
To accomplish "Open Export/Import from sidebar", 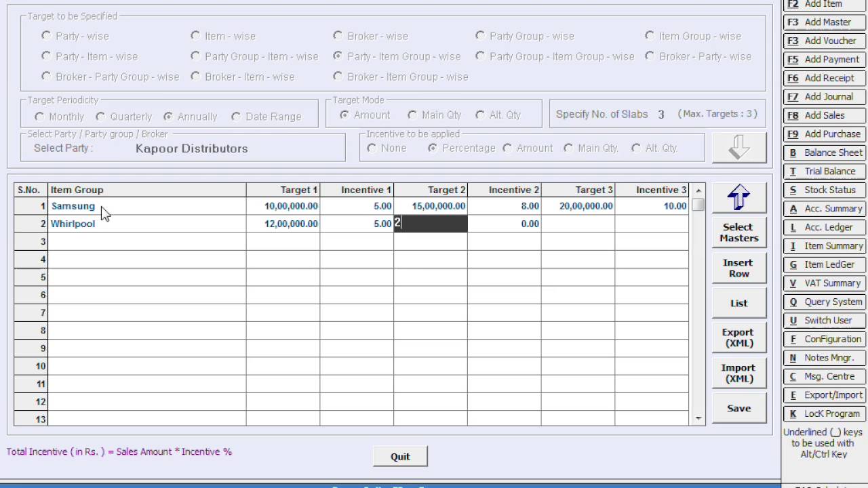I will click(x=824, y=395).
